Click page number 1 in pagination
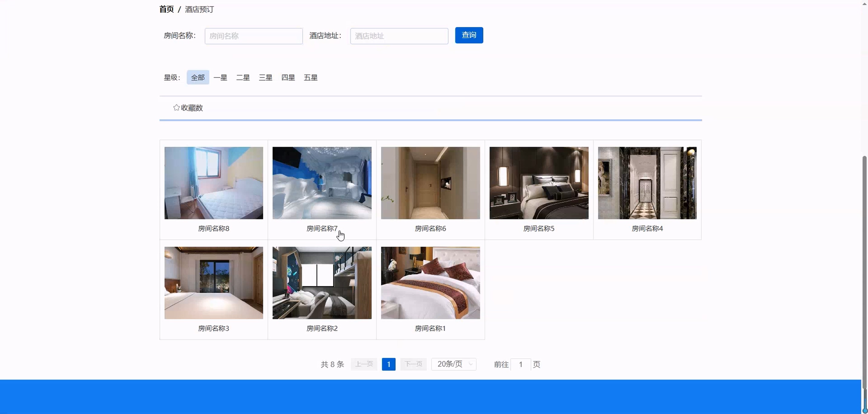 pyautogui.click(x=389, y=364)
